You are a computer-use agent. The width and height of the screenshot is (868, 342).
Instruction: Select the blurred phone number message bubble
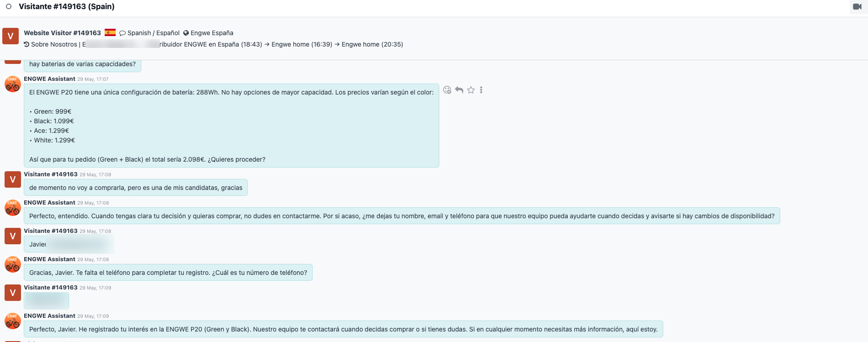(46, 301)
